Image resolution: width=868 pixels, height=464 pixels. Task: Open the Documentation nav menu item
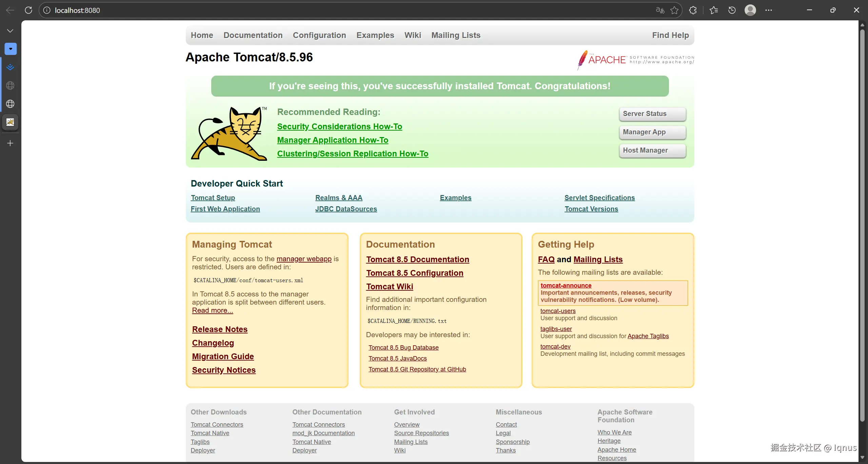253,35
